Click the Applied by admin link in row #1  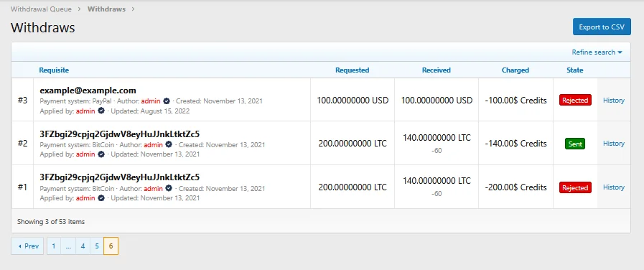tap(85, 198)
